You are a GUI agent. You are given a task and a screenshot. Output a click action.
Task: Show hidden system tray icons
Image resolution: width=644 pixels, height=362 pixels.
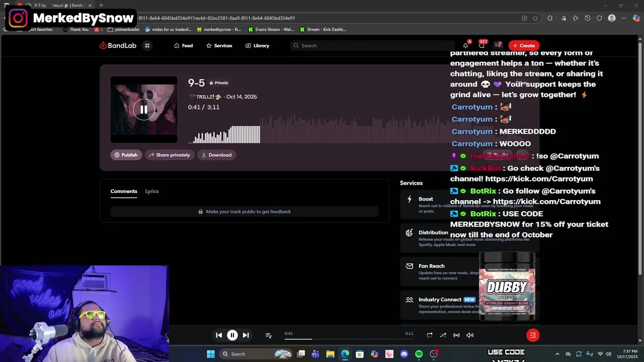(x=557, y=354)
